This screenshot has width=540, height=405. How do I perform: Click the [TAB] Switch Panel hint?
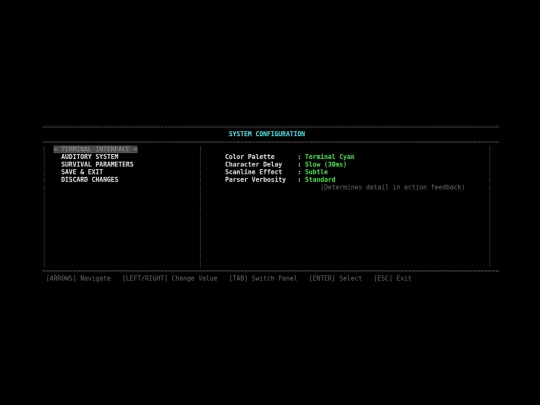[263, 278]
